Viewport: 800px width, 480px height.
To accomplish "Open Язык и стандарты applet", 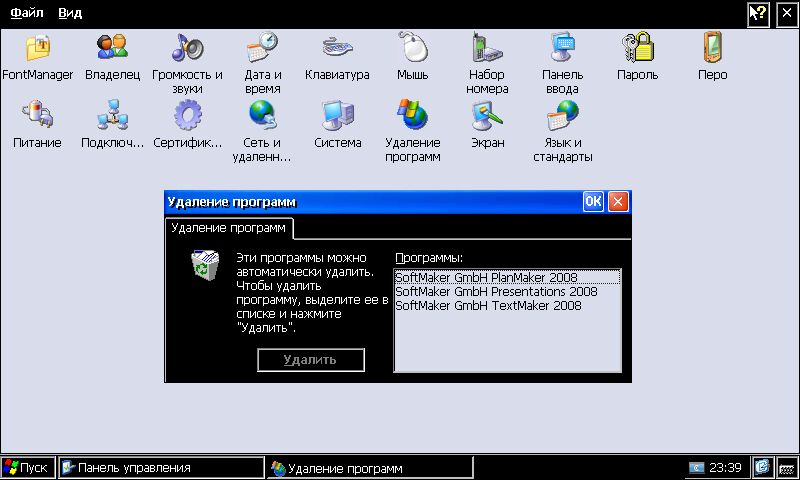I will tap(563, 132).
